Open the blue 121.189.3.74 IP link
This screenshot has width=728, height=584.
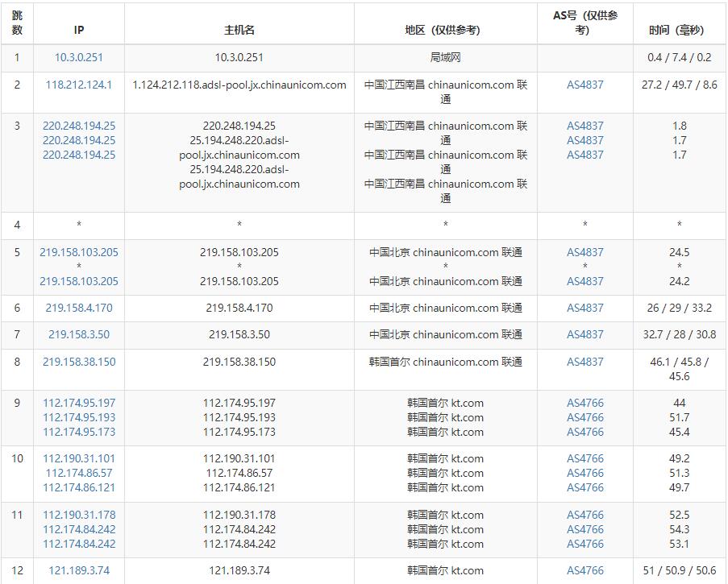click(78, 570)
